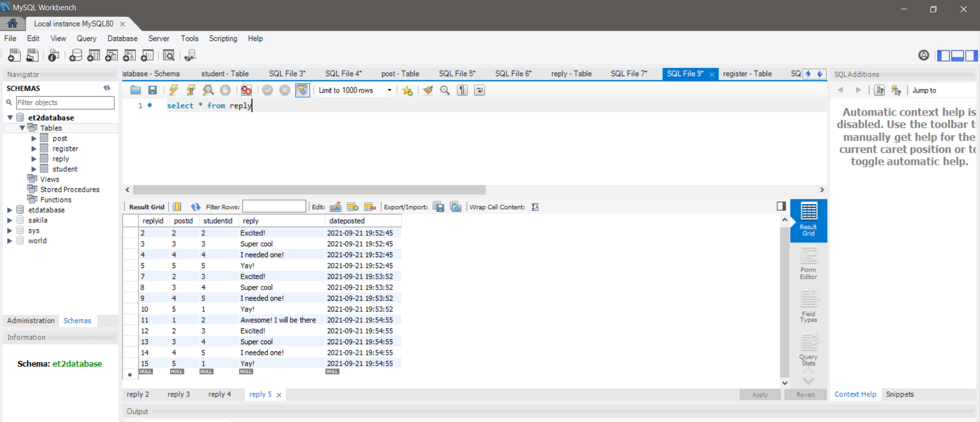The image size is (980, 422).
Task: Beautify the query with broom icon
Action: pyautogui.click(x=428, y=90)
